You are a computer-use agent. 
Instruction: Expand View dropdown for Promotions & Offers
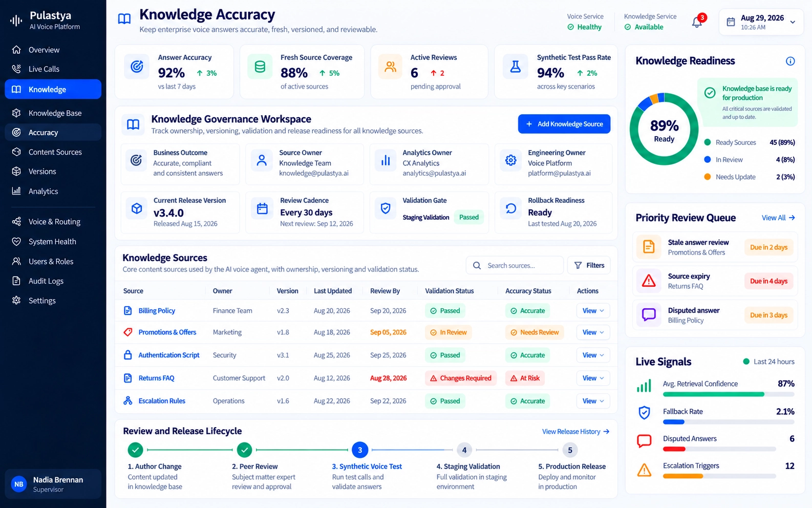[x=593, y=332]
